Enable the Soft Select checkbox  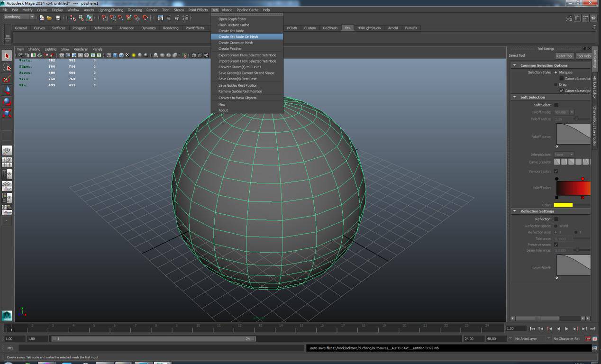pos(556,105)
